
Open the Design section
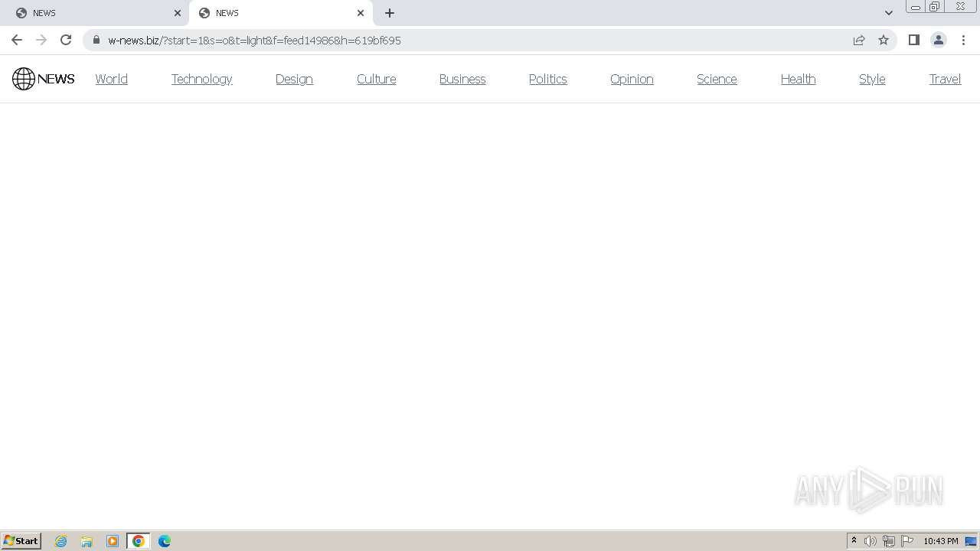pyautogui.click(x=294, y=79)
